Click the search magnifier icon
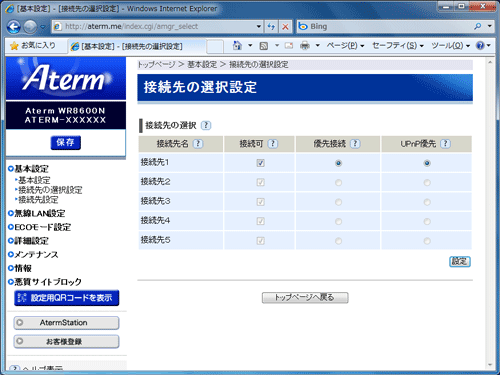Image resolution: width=500 pixels, height=375 pixels. click(x=478, y=26)
